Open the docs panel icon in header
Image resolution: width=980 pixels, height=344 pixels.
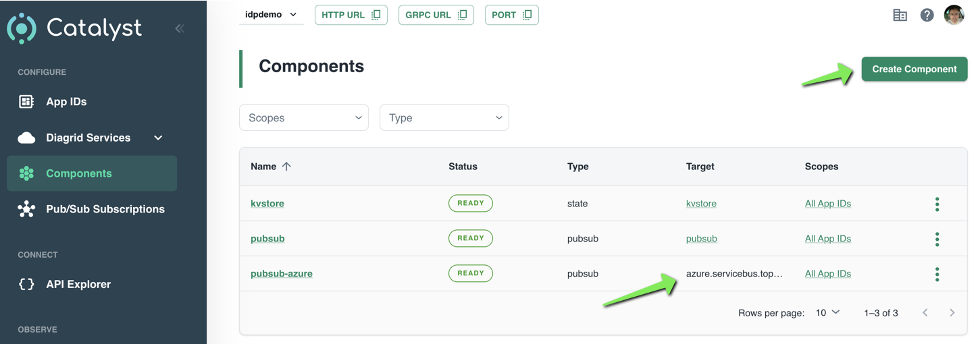coord(900,15)
